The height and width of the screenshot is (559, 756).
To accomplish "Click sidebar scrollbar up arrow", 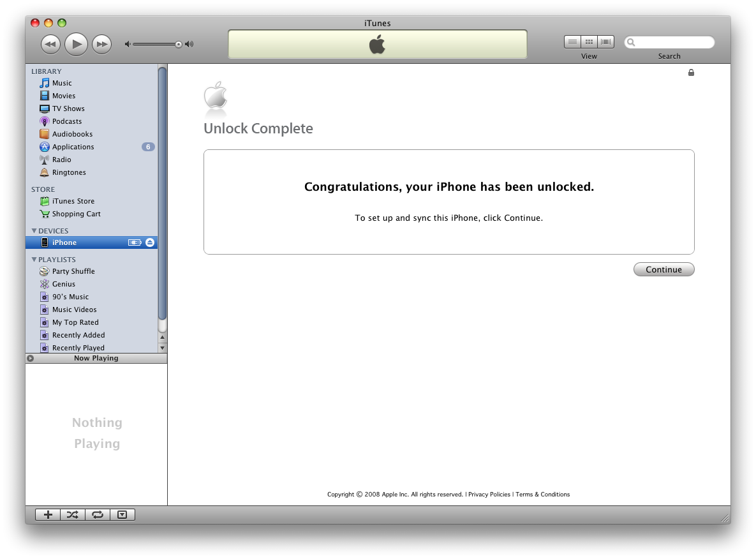I will [163, 337].
